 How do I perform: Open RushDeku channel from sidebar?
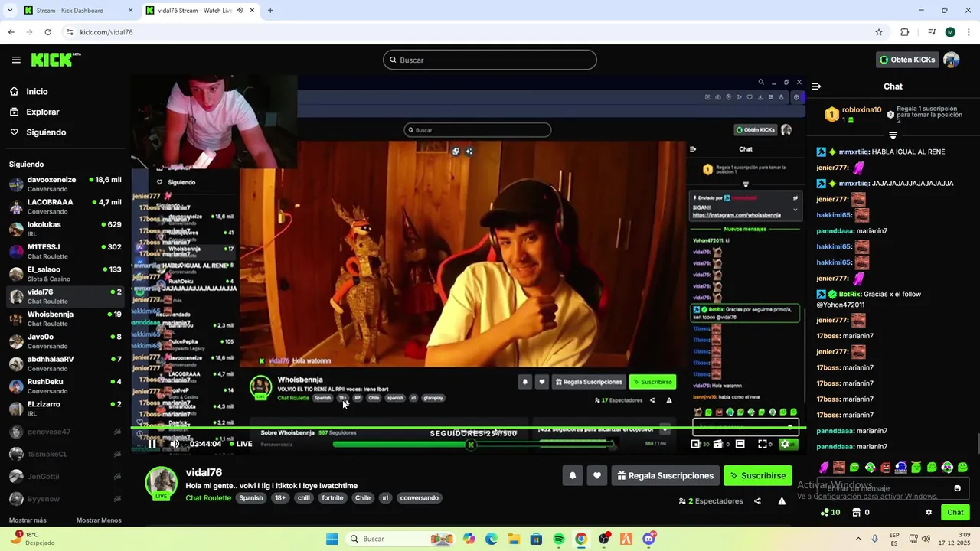click(x=65, y=386)
